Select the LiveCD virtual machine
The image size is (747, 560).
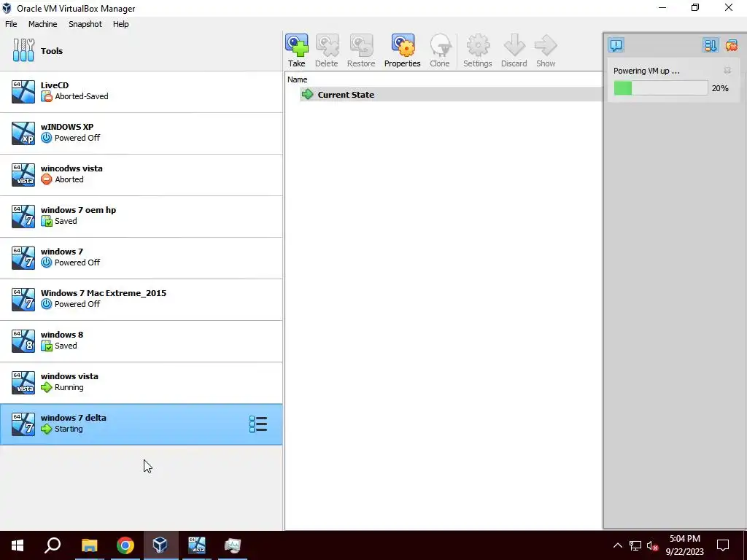click(x=141, y=92)
